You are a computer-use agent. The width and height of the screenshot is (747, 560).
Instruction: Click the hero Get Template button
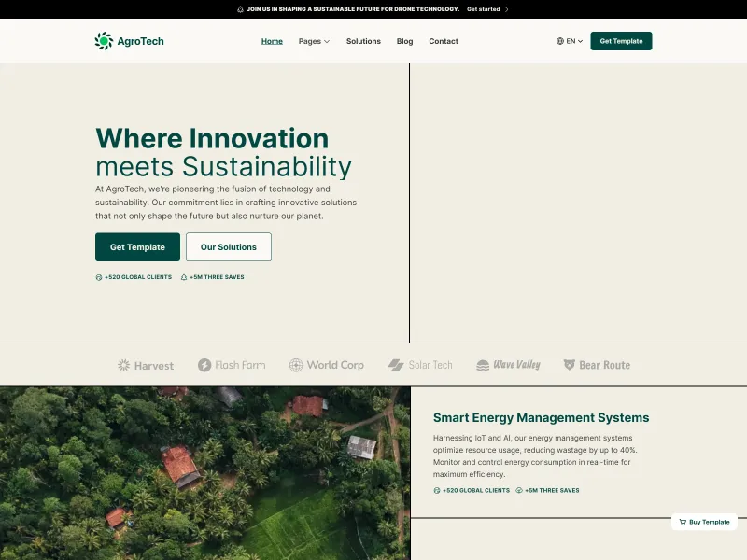pos(137,247)
